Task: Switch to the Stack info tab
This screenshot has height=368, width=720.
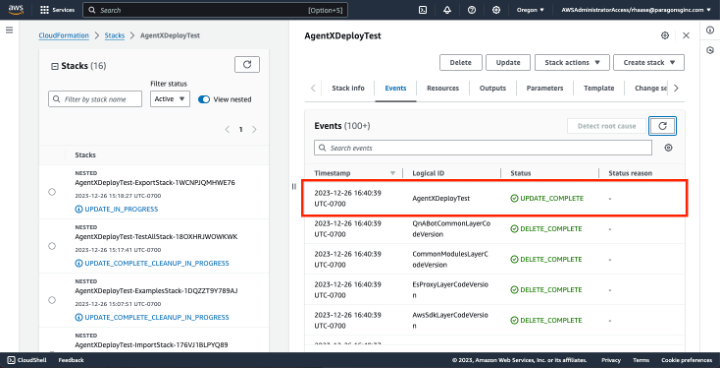Action: [348, 88]
